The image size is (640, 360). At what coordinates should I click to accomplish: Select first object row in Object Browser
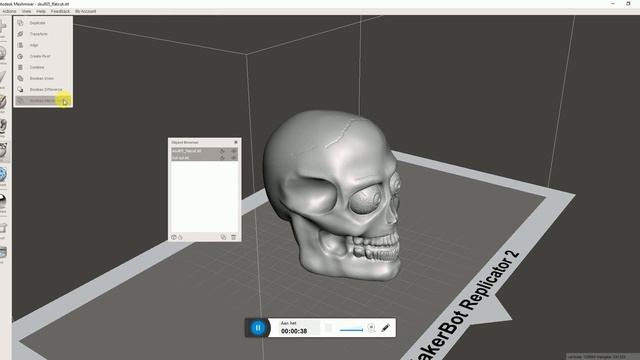click(204, 151)
